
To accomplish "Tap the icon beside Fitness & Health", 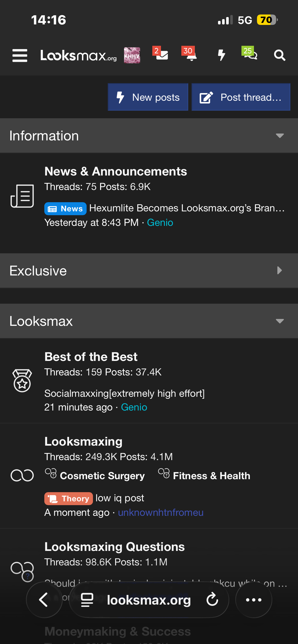I will coord(164,473).
